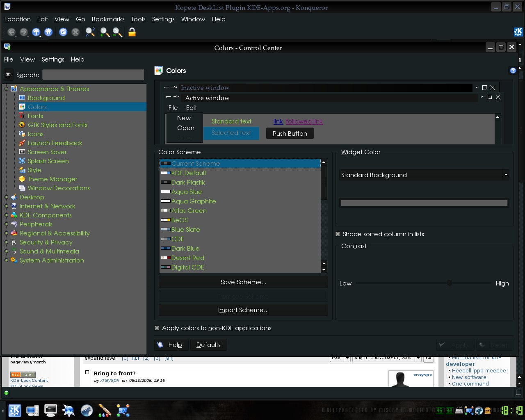The width and height of the screenshot is (525, 420).
Task: Click the Control Center Search input field
Action: click(x=93, y=75)
